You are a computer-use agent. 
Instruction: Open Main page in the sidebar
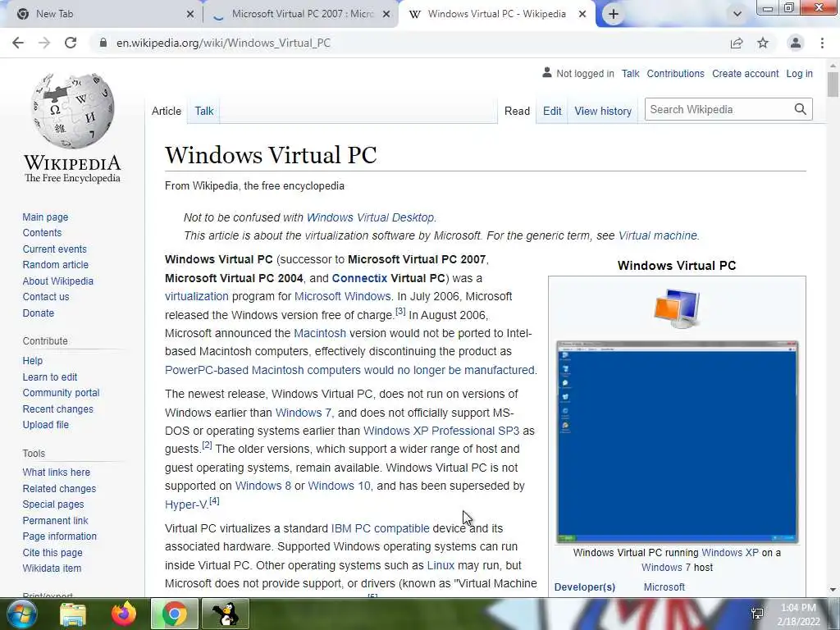click(46, 217)
